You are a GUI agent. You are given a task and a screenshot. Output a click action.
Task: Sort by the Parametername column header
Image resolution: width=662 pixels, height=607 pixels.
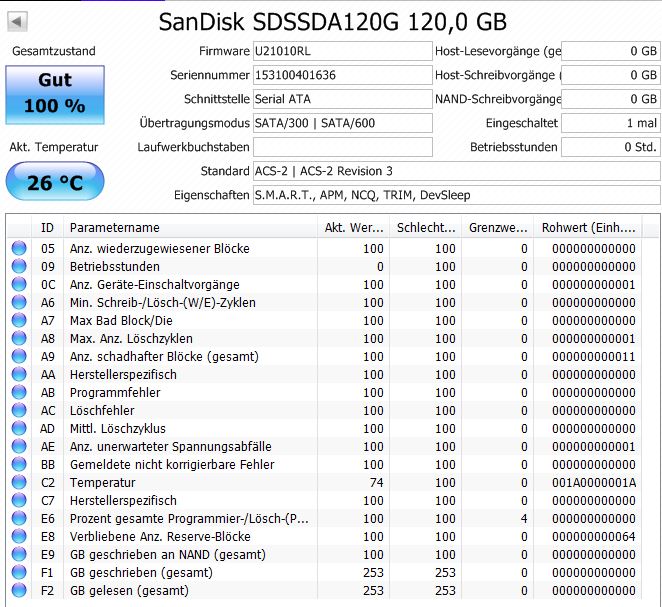click(x=190, y=227)
